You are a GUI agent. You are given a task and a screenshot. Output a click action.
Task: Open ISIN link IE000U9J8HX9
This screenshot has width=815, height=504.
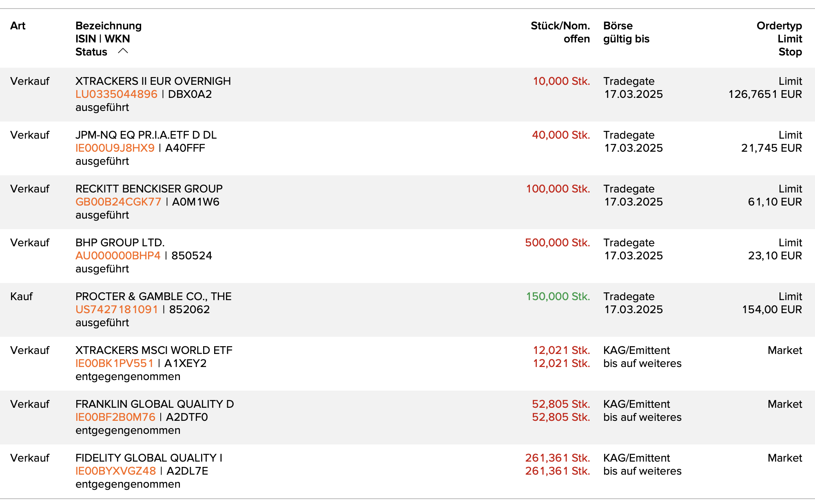click(115, 148)
